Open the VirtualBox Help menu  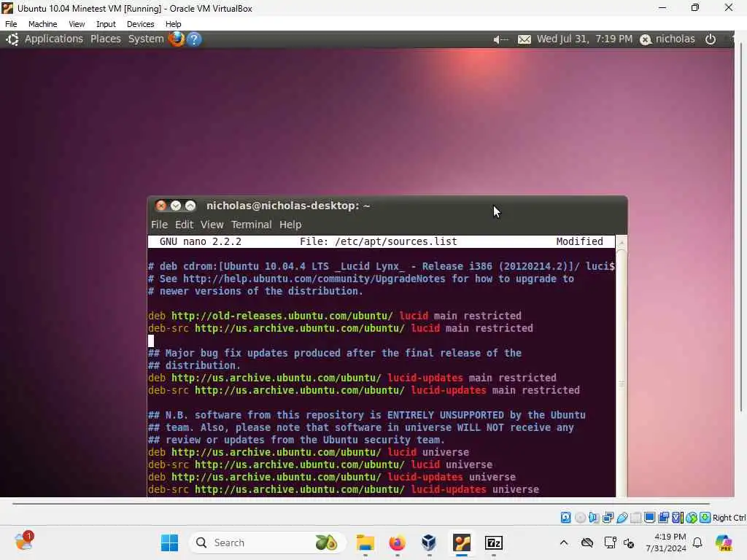173,24
